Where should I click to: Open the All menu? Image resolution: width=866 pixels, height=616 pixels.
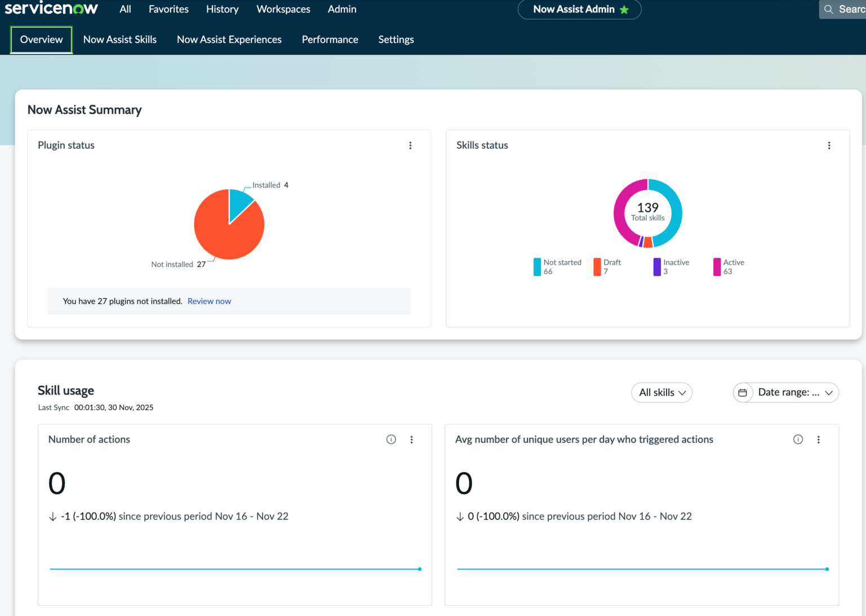[x=125, y=9]
